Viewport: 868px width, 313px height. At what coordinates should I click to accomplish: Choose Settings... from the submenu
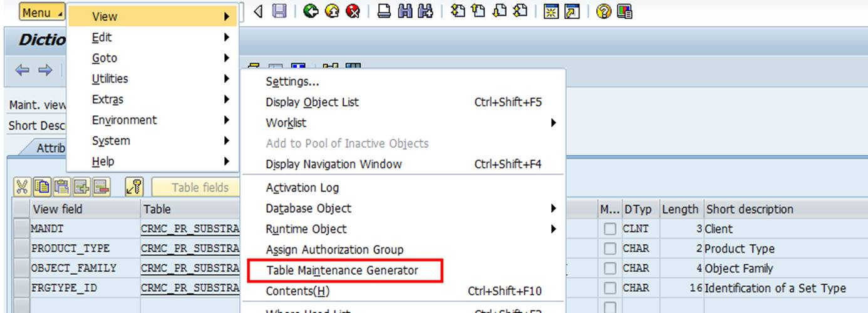[x=403, y=81]
